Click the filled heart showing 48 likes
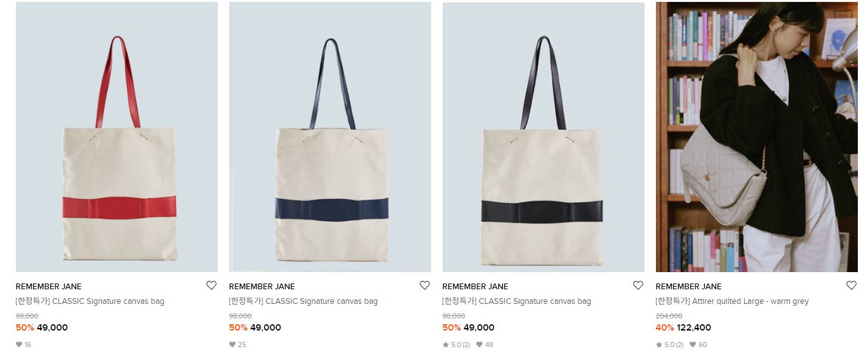The height and width of the screenshot is (363, 868). 479,345
